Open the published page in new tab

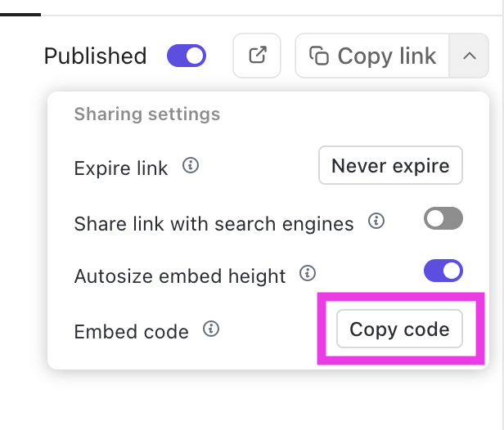tap(257, 56)
